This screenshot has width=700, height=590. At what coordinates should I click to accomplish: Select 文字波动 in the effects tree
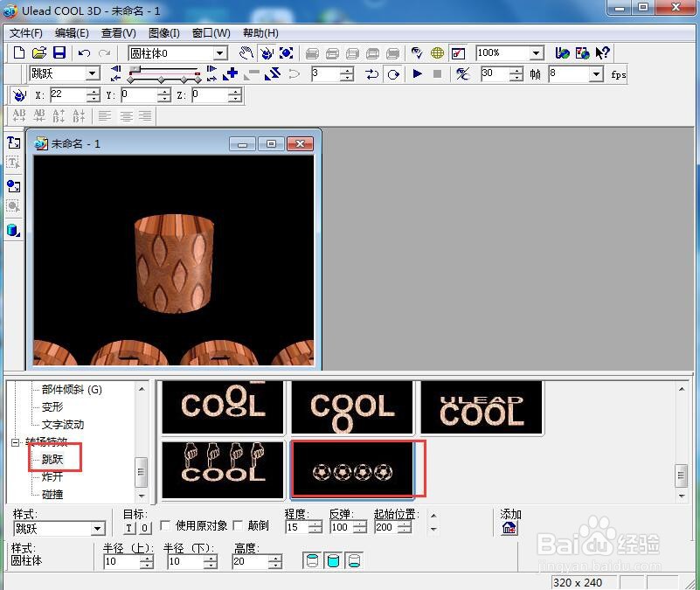[x=63, y=424]
